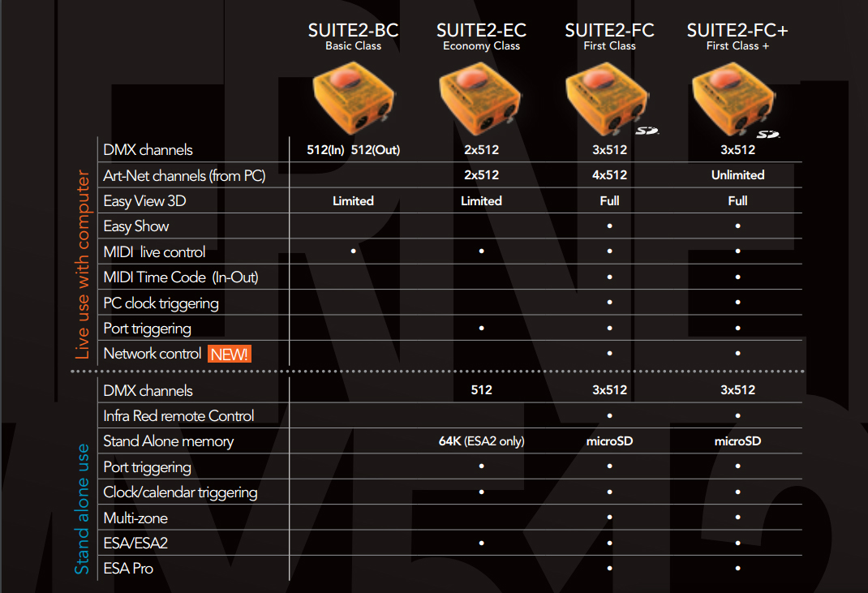
Task: Click the ESA Pro bullet under SUITE2-FC+
Action: click(737, 568)
